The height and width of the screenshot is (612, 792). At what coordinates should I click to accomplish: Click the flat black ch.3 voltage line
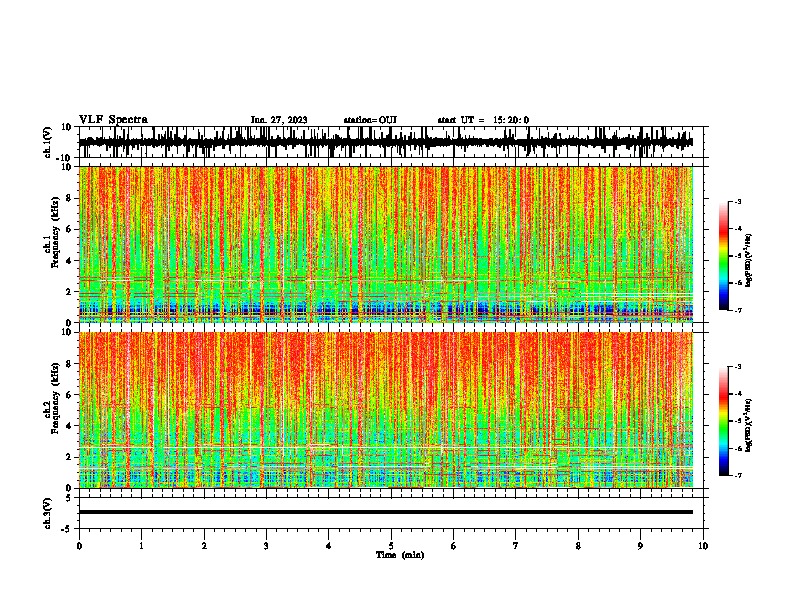pos(386,512)
